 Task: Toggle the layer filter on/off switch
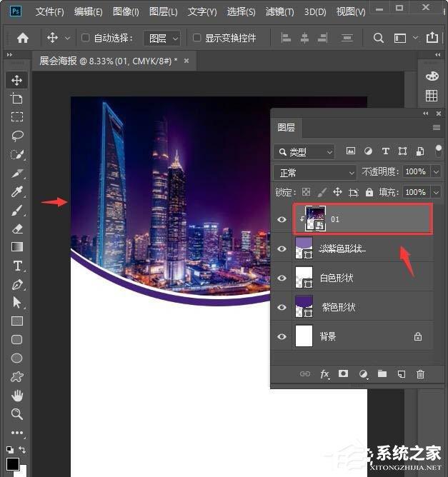(438, 151)
